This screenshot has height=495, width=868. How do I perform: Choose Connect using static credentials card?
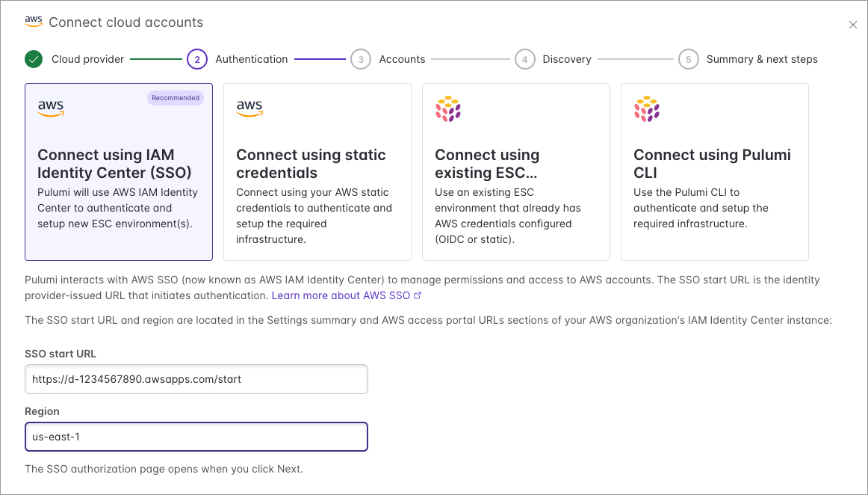pos(317,172)
